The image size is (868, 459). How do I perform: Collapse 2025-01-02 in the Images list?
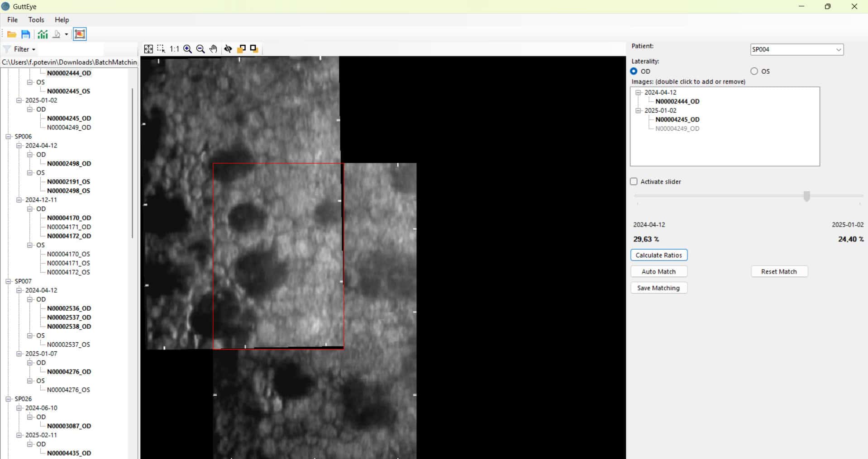tap(639, 110)
